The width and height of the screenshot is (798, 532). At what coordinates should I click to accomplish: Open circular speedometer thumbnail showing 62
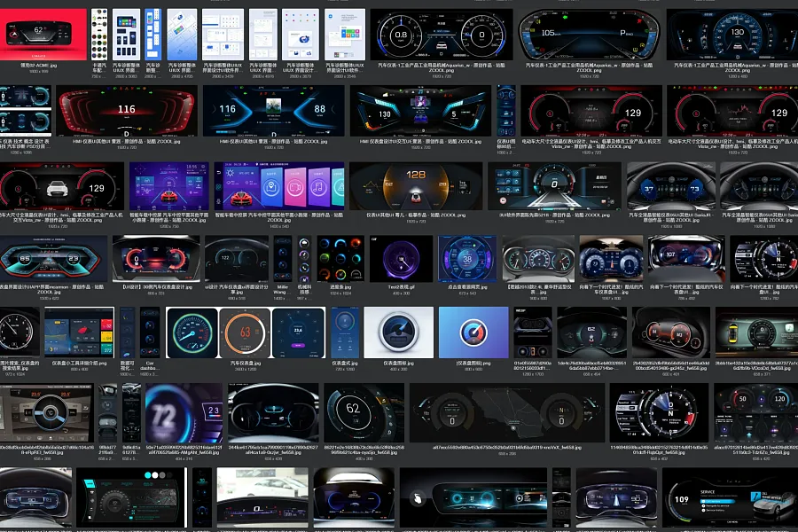[x=364, y=413]
